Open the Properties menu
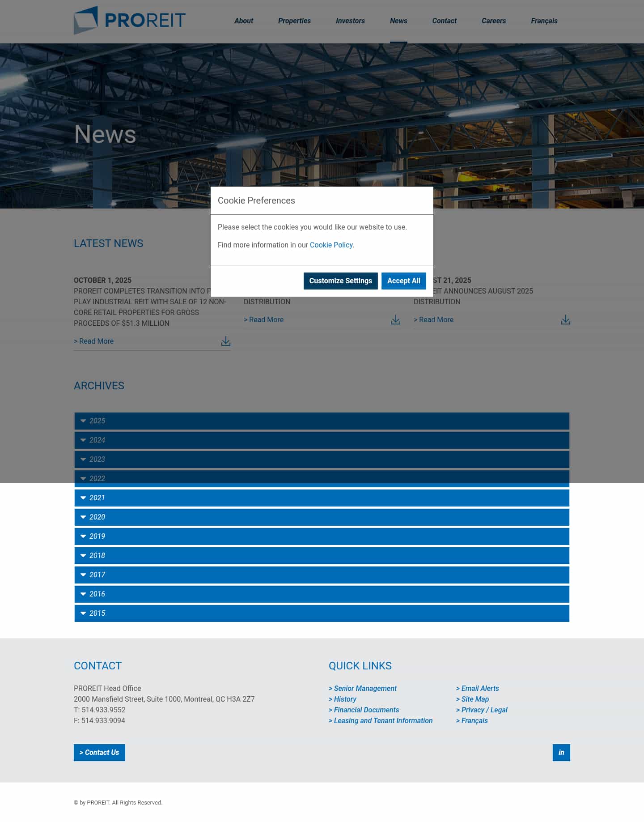This screenshot has height=822, width=644. tap(294, 21)
